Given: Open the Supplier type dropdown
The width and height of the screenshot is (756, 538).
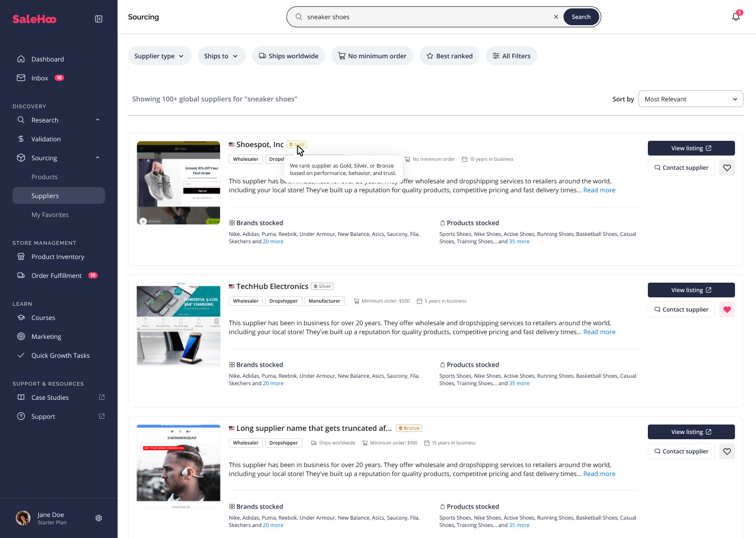Looking at the screenshot, I should tap(159, 56).
